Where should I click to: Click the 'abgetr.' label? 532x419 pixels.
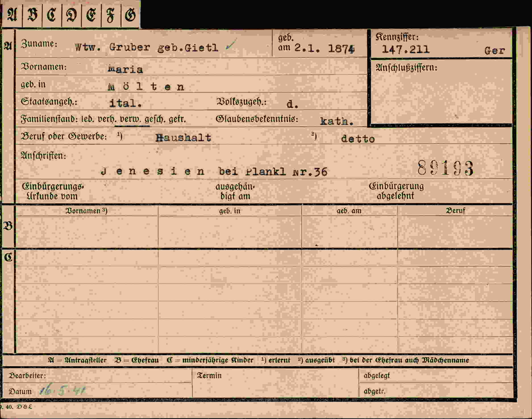374,391
